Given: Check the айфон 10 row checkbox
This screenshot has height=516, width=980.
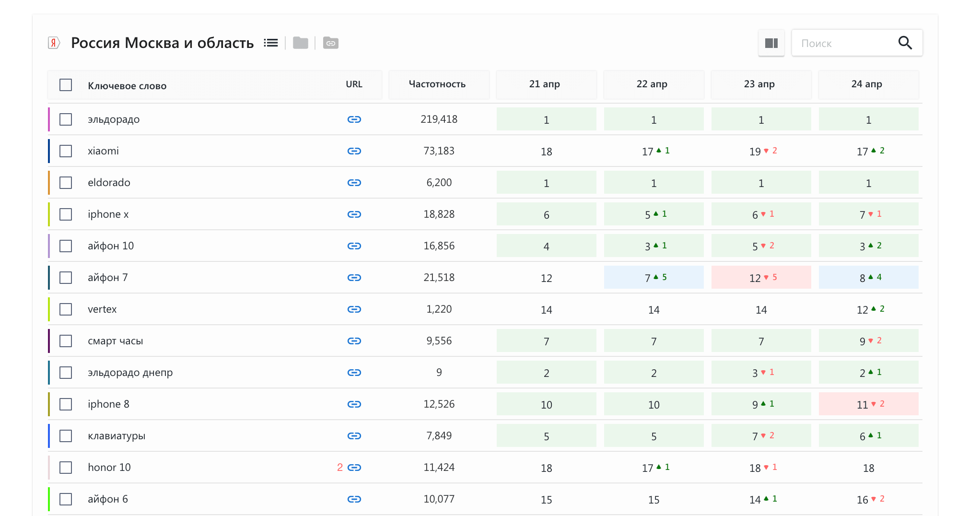Looking at the screenshot, I should click(x=66, y=246).
